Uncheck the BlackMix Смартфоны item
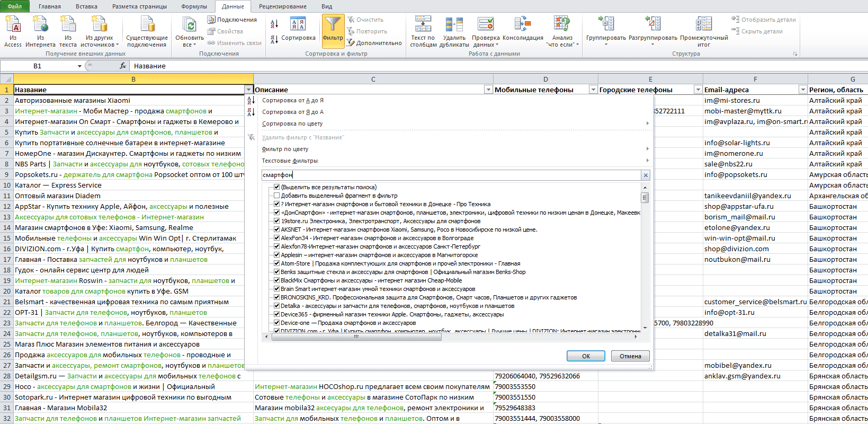868x424 pixels. click(276, 280)
